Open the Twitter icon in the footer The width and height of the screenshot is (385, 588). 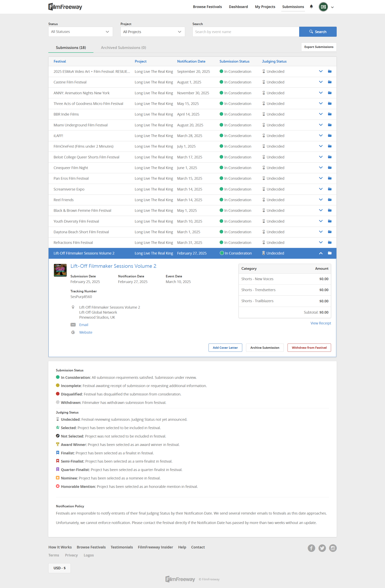tap(322, 548)
